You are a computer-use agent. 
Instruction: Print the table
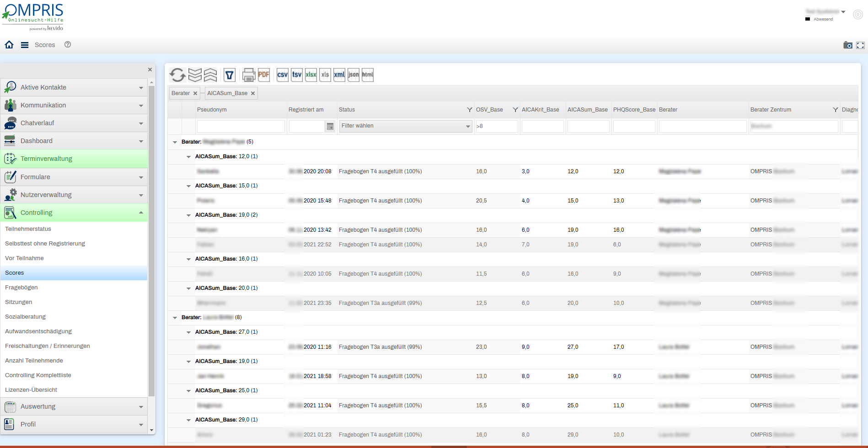pos(249,75)
